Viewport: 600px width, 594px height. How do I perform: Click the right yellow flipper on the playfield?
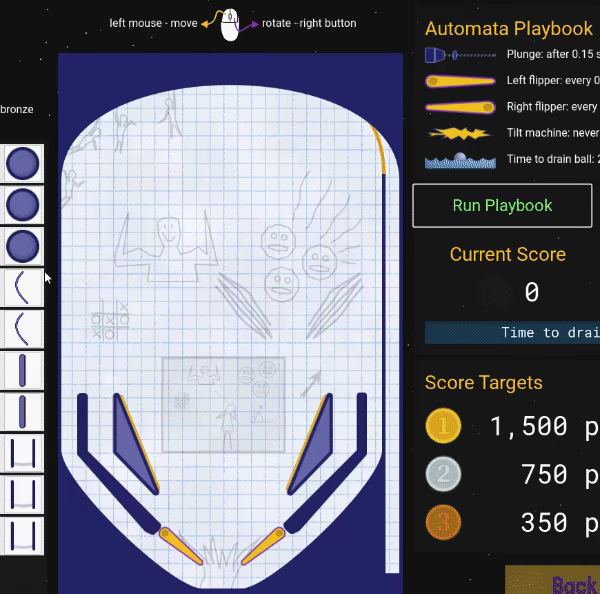click(x=263, y=546)
